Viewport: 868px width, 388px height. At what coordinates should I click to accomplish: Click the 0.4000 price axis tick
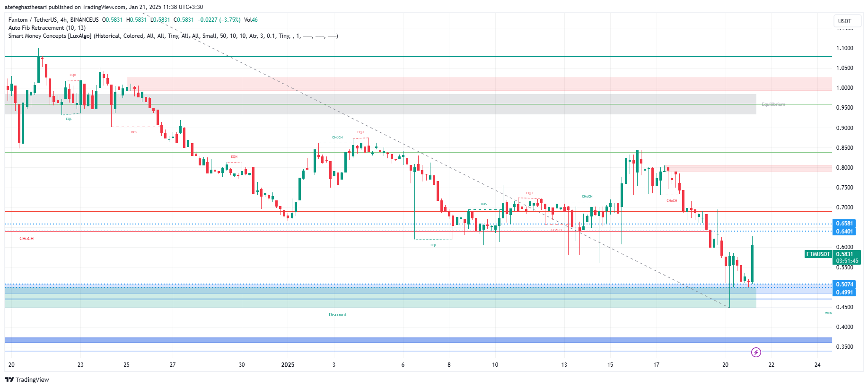pyautogui.click(x=845, y=327)
